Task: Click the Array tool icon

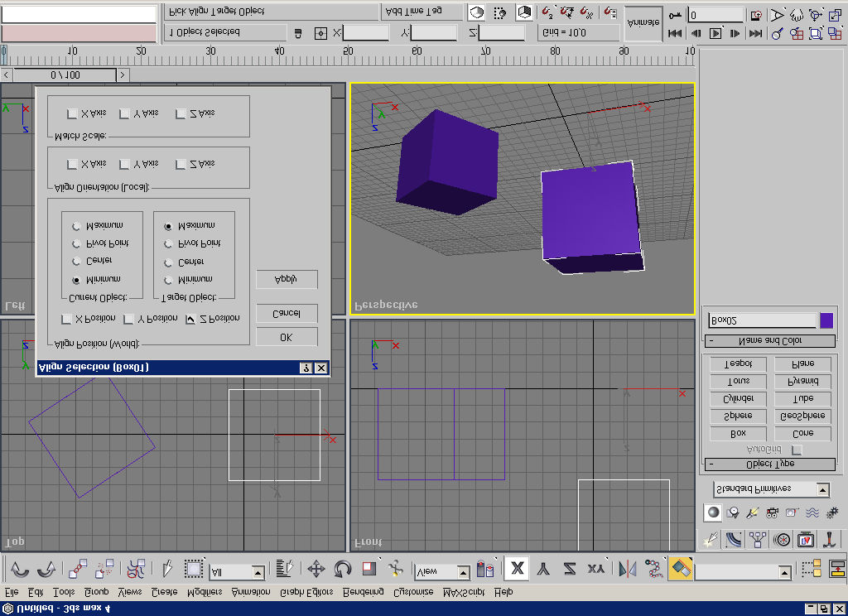Action: pyautogui.click(x=654, y=569)
